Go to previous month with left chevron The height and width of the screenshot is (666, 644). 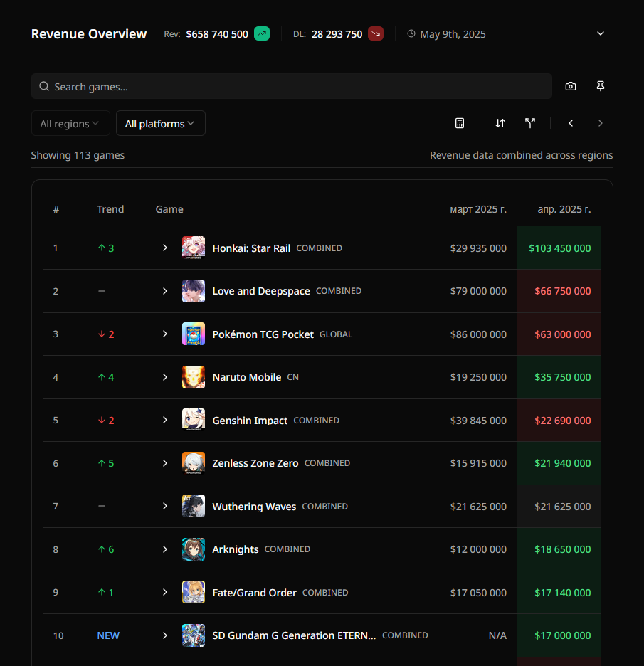click(571, 123)
